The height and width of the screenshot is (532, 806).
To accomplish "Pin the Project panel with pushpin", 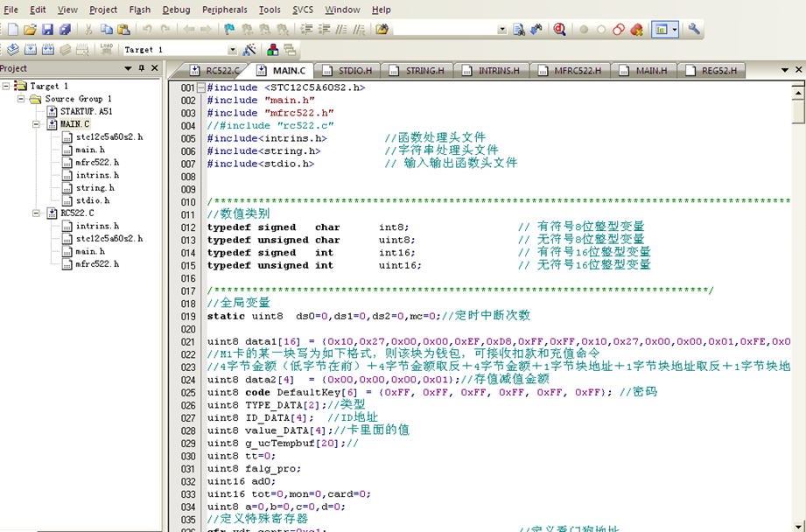I will 142,68.
